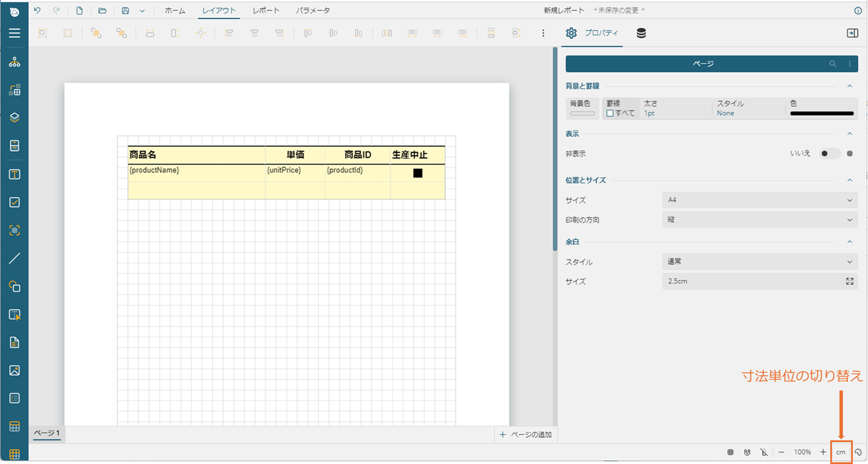Collapse the 余白 section
Viewport: 868px width, 464px height.
pyautogui.click(x=850, y=242)
